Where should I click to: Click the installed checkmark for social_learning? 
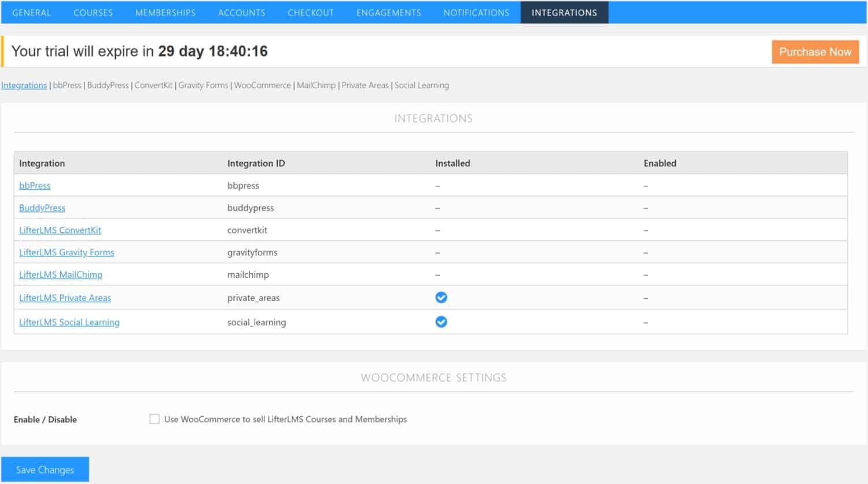tap(441, 322)
